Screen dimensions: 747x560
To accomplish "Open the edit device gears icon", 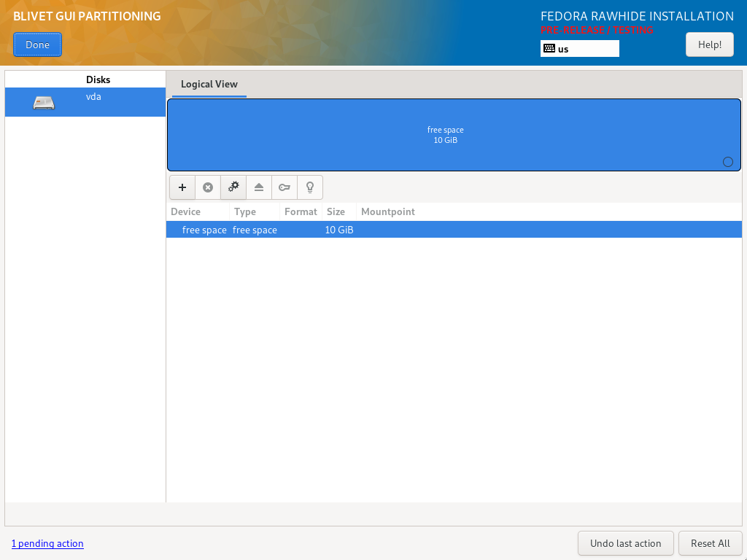I will [233, 187].
